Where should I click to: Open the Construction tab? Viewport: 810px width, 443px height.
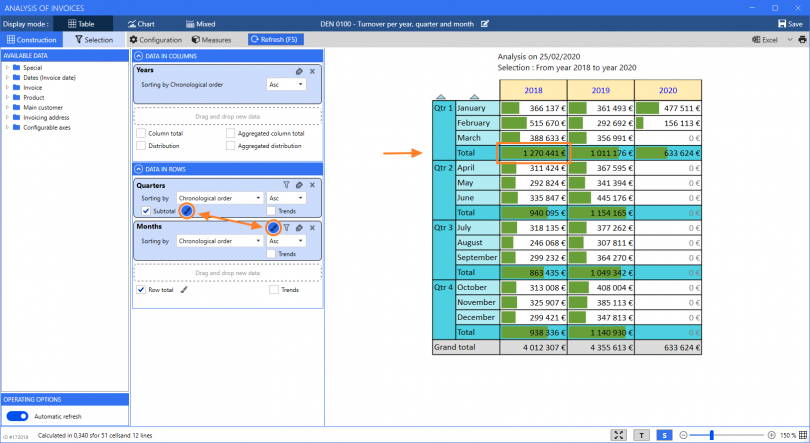pyautogui.click(x=32, y=40)
